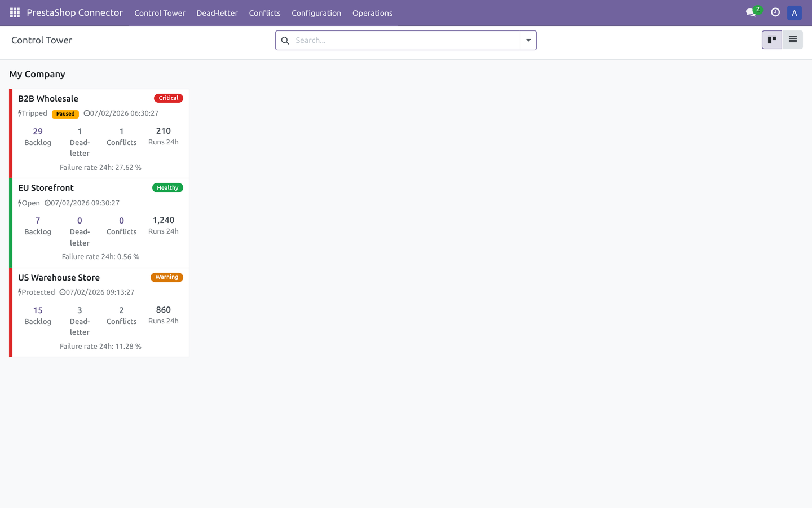Open US Warehouse Store Dead-letter count 3
Viewport: 812px width, 508px height.
tap(80, 321)
